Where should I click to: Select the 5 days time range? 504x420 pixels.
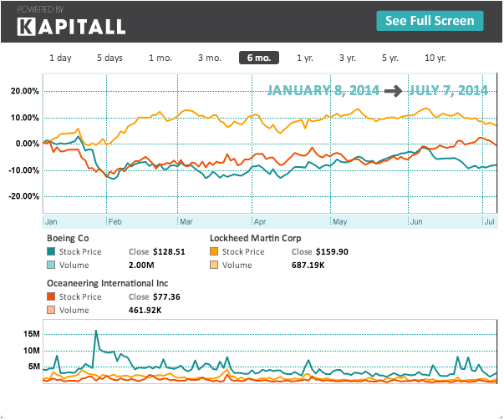point(110,58)
